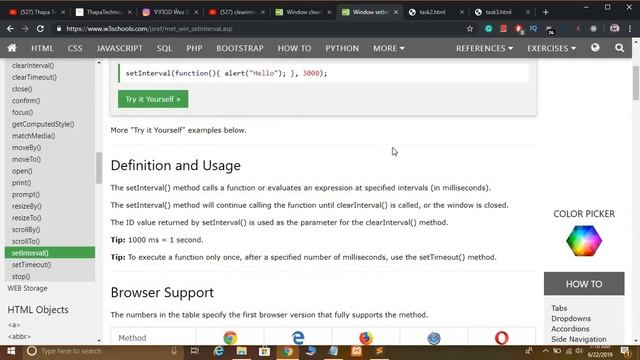The width and height of the screenshot is (640, 360).
Task: Expand the REFERENCES dropdown
Action: point(484,48)
